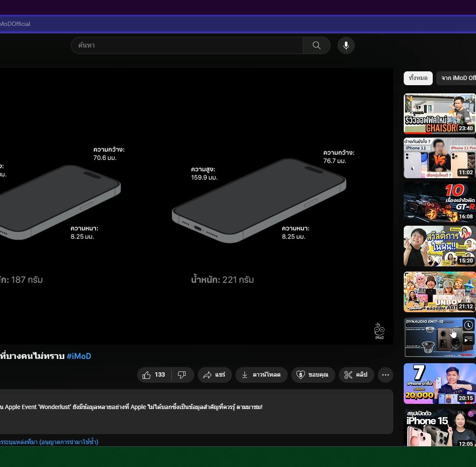
Task: Select the จาก iMoD filter chip
Action: pos(456,78)
